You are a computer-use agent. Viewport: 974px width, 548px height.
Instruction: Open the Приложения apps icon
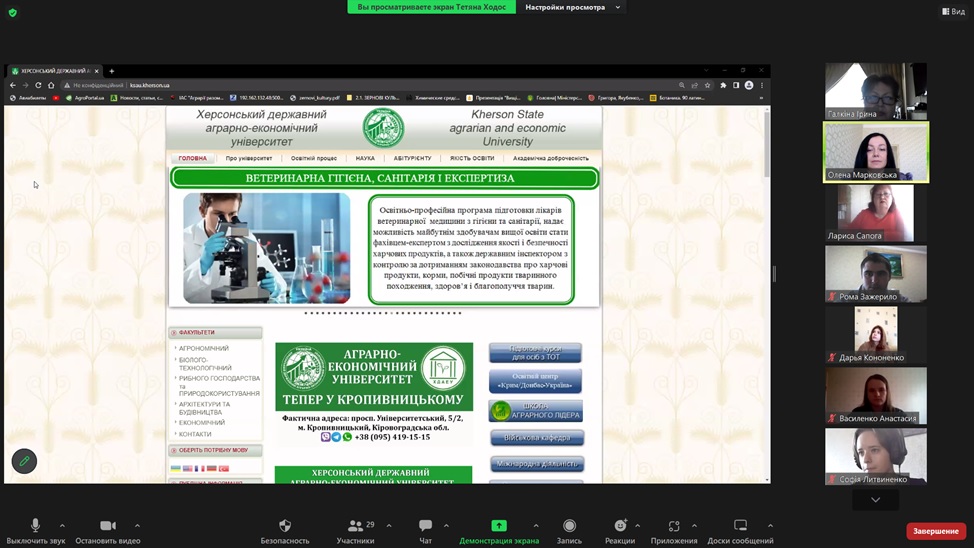674,526
